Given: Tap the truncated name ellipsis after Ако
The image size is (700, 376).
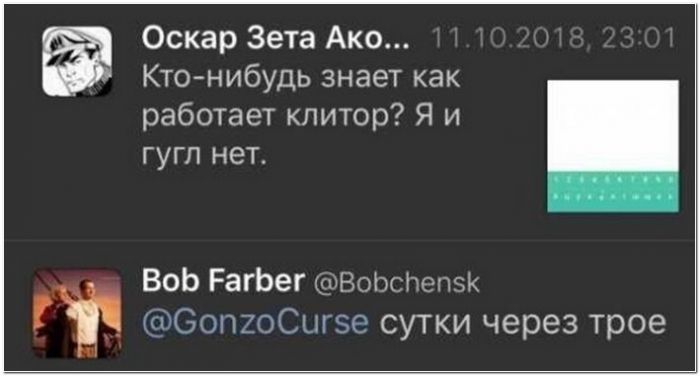Looking at the screenshot, I should (394, 45).
